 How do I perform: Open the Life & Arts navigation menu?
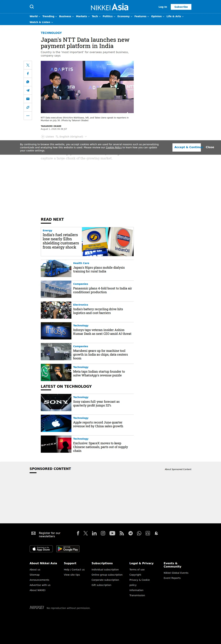point(175,16)
